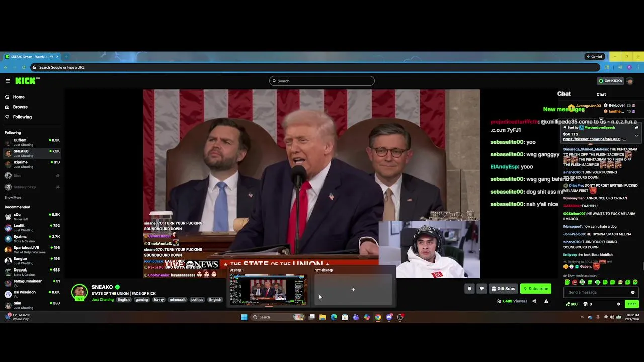Open the recommended Deepak channel
644x362 pixels.
(32, 272)
